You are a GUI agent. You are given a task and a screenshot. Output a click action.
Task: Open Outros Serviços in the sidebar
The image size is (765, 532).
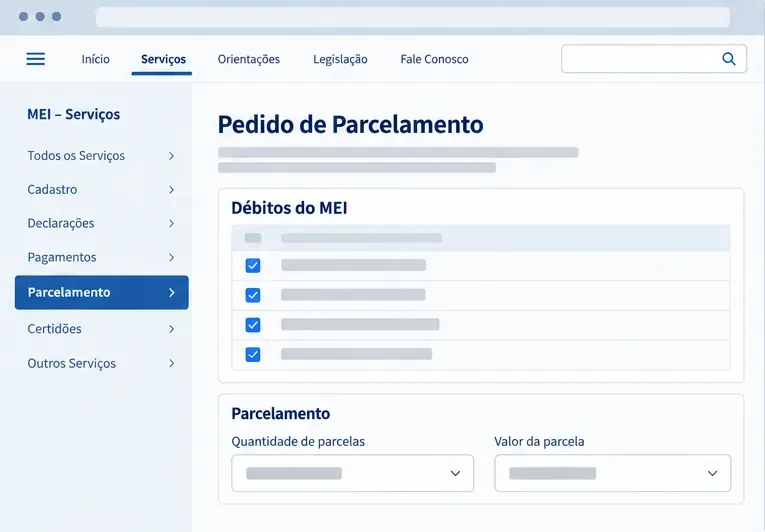click(x=101, y=363)
